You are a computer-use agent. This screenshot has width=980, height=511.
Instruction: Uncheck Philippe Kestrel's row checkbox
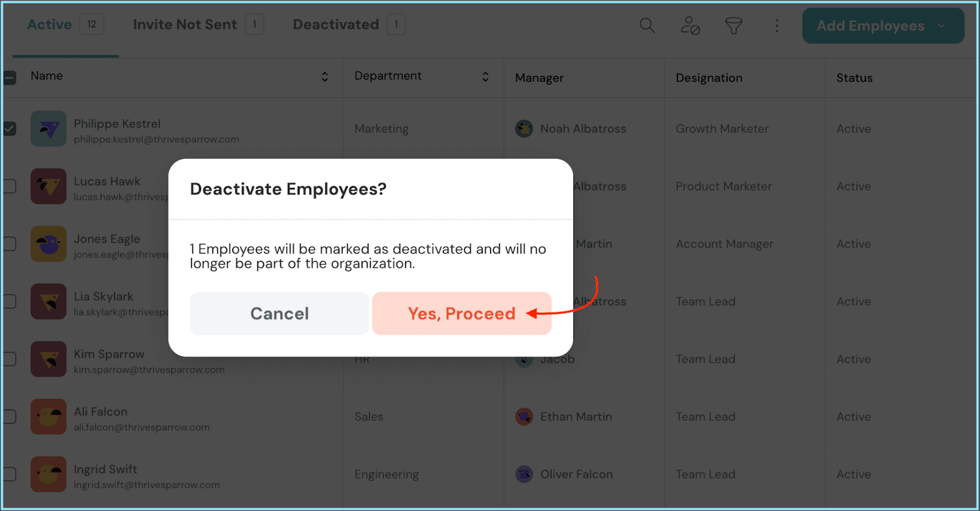click(x=9, y=129)
